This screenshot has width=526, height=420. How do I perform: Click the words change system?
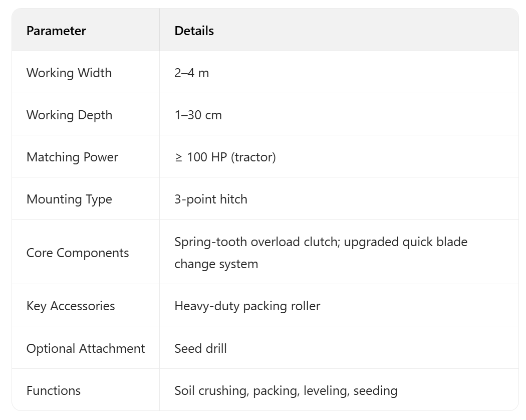click(x=216, y=264)
